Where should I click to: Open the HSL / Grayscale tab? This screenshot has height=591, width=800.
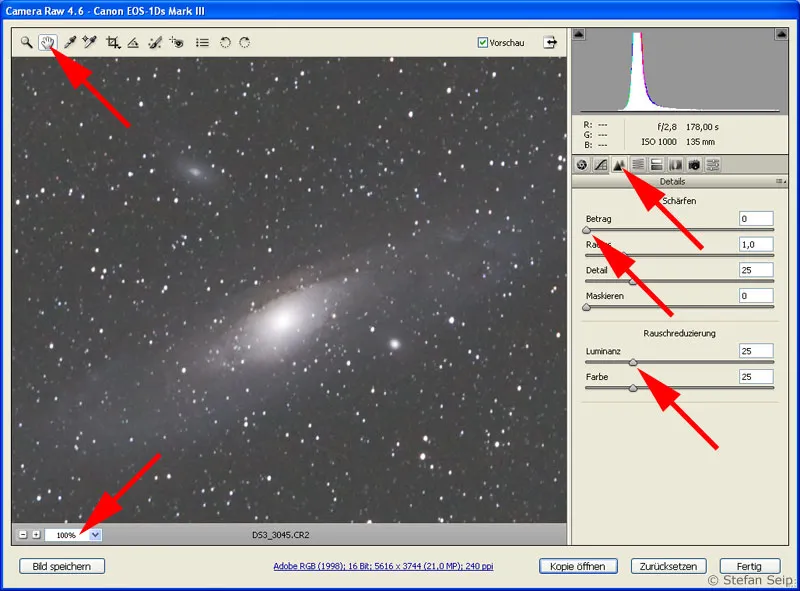pyautogui.click(x=638, y=165)
